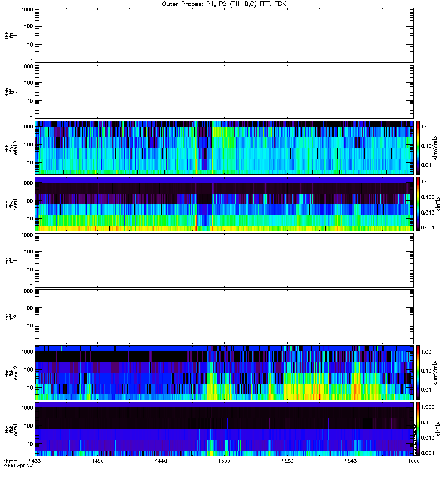Click the 1540 time axis label
448x478 pixels.
point(351,461)
